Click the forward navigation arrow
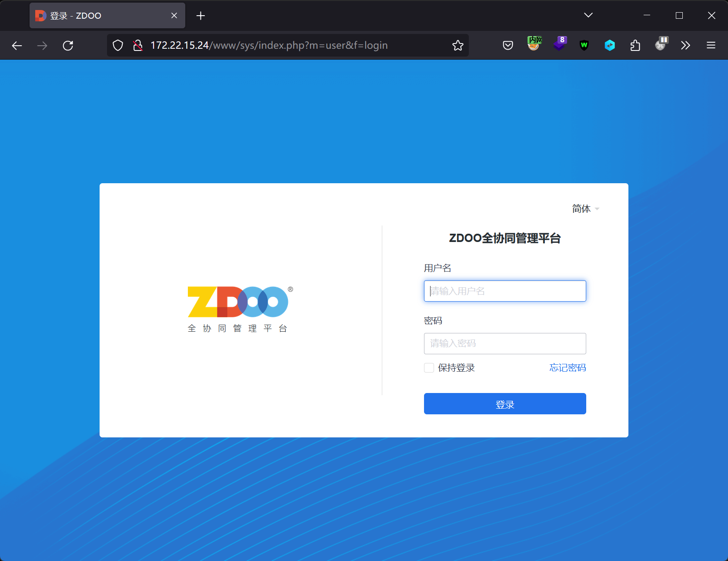Screen dimensions: 728x561 click(x=42, y=45)
